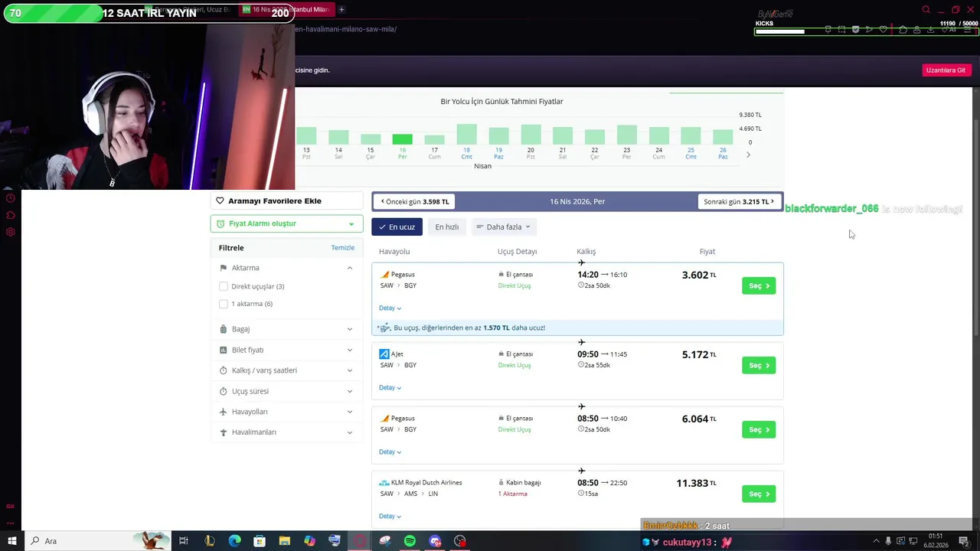Select the 18 Cmt bar in price chart

click(467, 135)
